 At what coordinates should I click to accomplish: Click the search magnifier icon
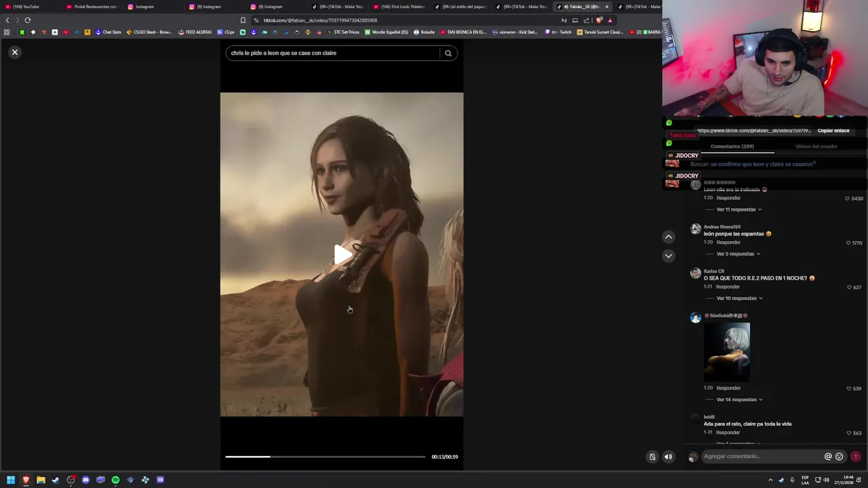(448, 53)
